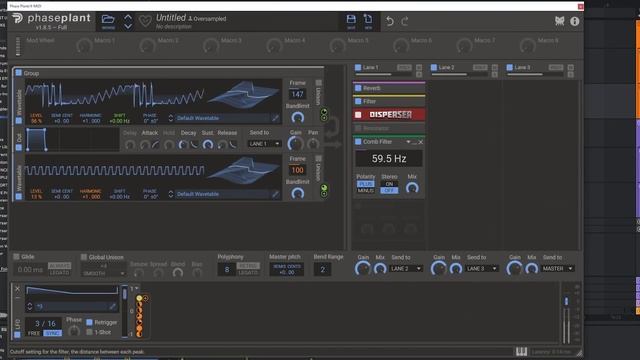Image resolution: width=640 pixels, height=360 pixels.
Task: Remove the LFO module with the X icon
Action: 17,289
